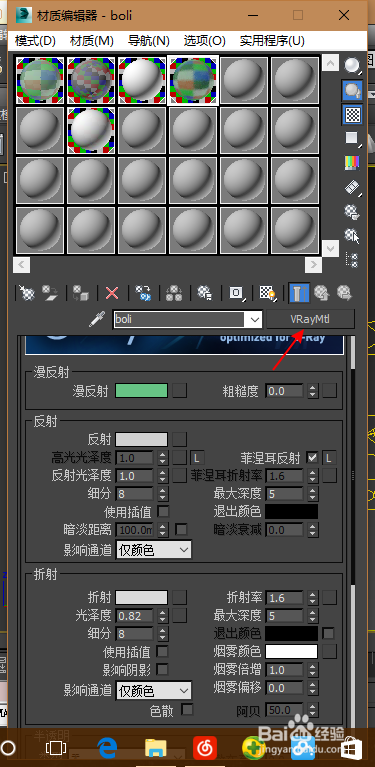Toggle the 影响阴影 checkbox
375x767 pixels.
point(162,669)
